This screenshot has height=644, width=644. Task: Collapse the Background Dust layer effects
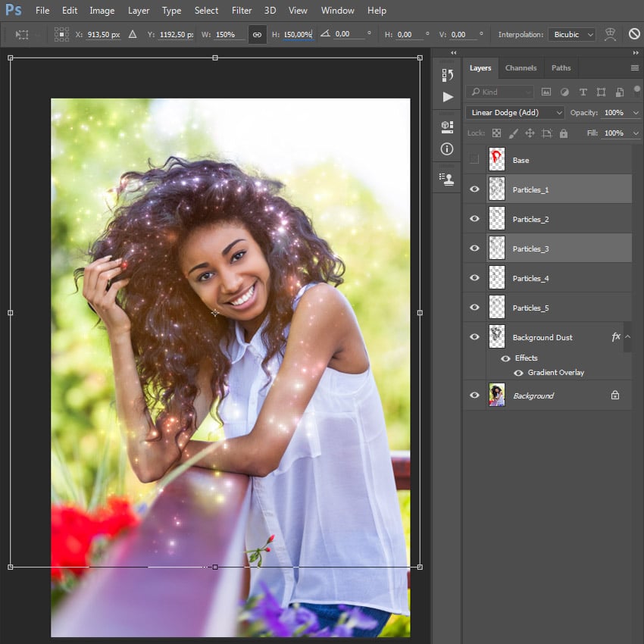click(x=627, y=336)
